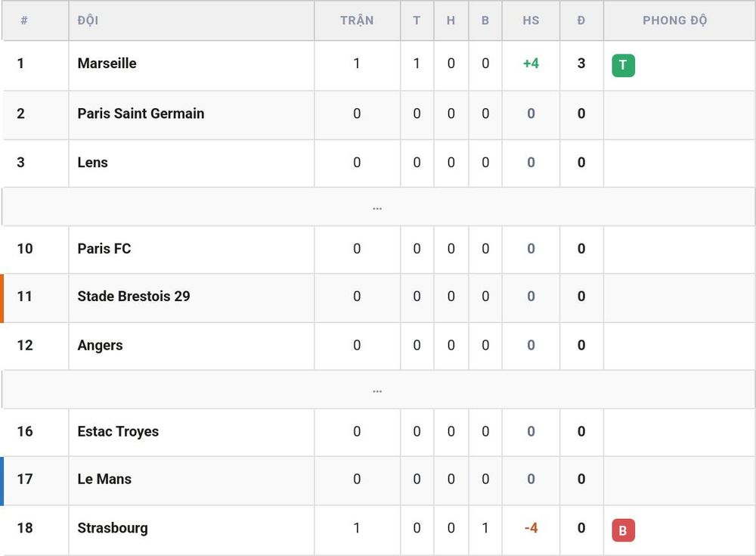The width and height of the screenshot is (756, 556).
Task: Expand hidden rows between Lens and Paris FC
Action: 377,207
